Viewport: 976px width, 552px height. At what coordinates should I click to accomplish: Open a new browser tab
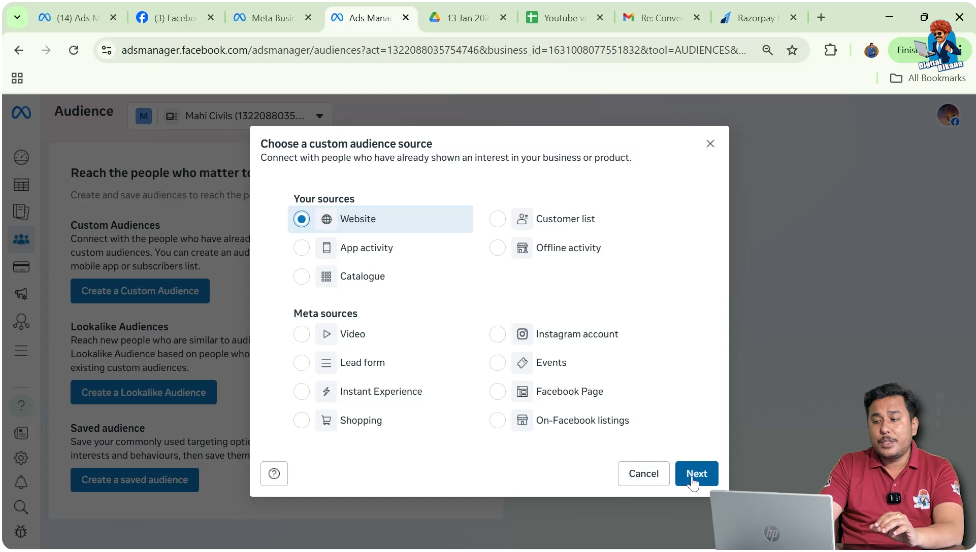(x=821, y=17)
